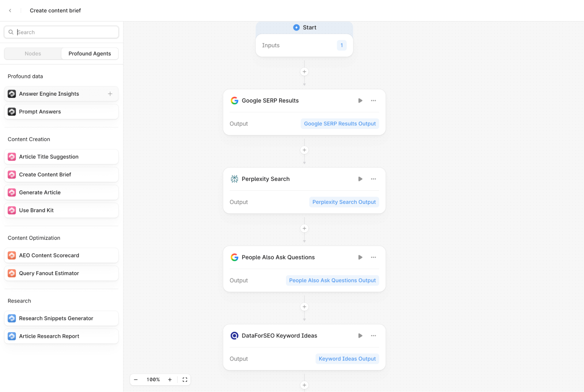Click the Create content brief title
Screen dimensions: 584x392
tap(55, 11)
